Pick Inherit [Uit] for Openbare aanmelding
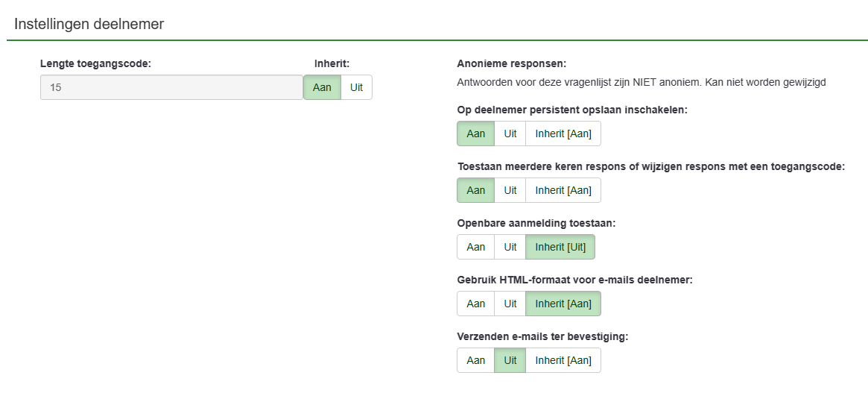This screenshot has width=868, height=399. pyautogui.click(x=560, y=247)
